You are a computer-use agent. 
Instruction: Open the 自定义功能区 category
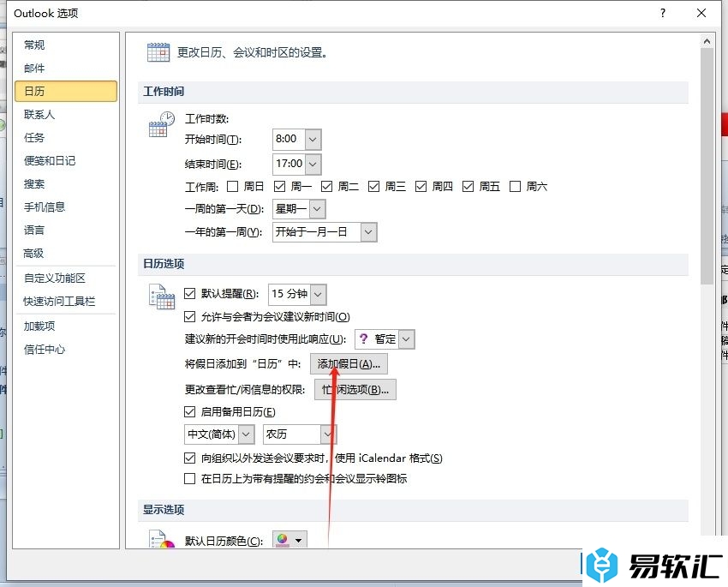tap(66, 279)
